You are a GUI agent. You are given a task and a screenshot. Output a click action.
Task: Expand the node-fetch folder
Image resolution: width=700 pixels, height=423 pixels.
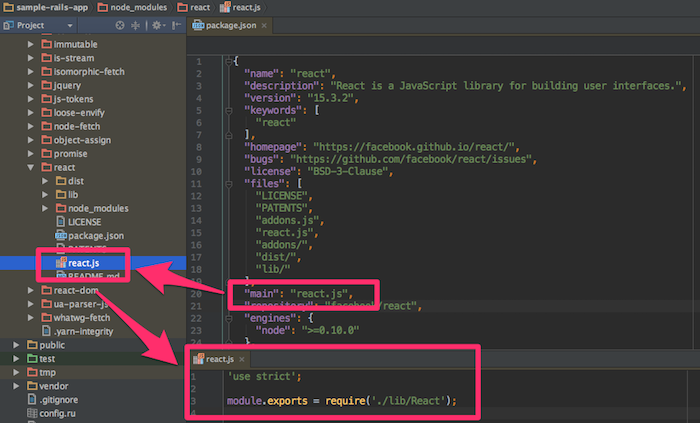tap(30, 126)
